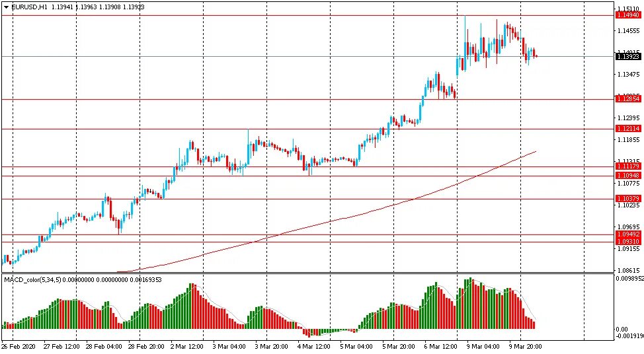Viewport: 644px width, 354px height.
Task: Click the 1.10775 price scale label
Action: pos(628,184)
